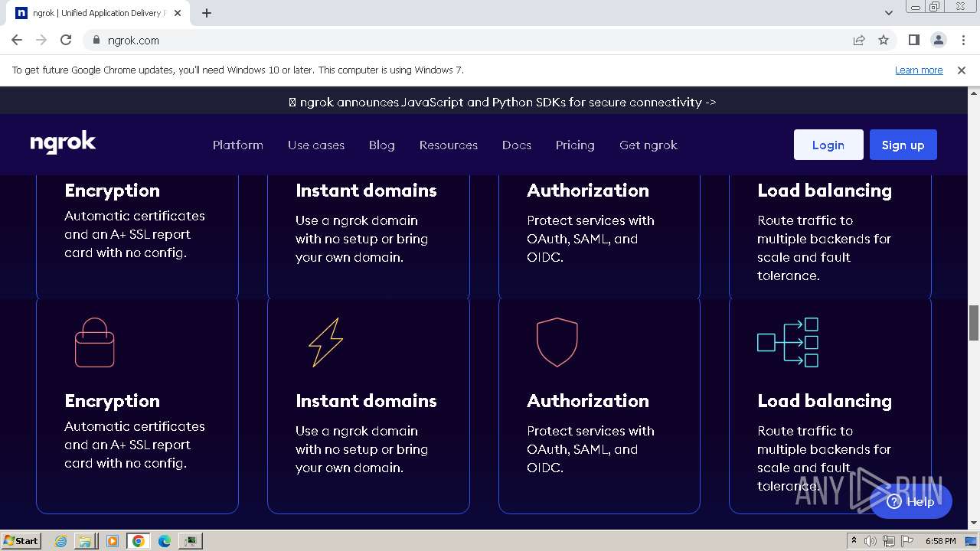
Task: Dismiss the Chrome update notification bar
Action: click(x=962, y=70)
